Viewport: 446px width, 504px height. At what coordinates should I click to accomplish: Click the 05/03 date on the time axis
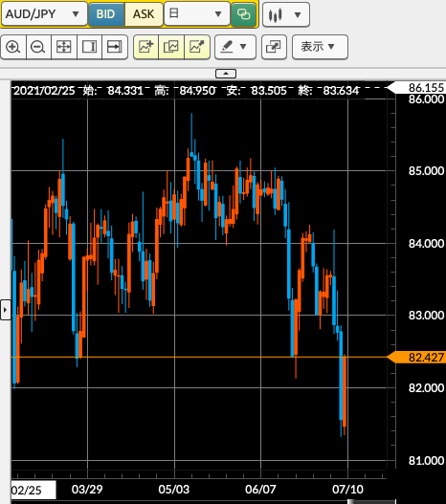174,490
